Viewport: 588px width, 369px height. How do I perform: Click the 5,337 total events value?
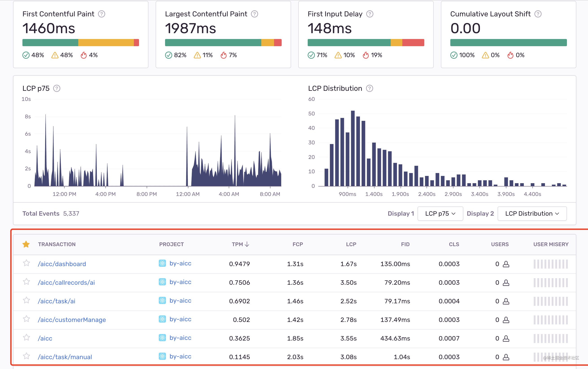[x=71, y=214]
